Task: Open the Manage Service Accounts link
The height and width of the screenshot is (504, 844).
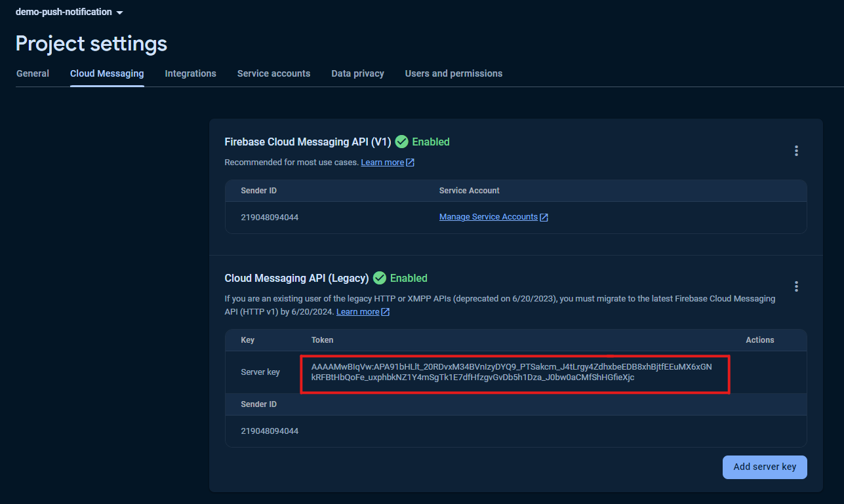Action: 489,217
